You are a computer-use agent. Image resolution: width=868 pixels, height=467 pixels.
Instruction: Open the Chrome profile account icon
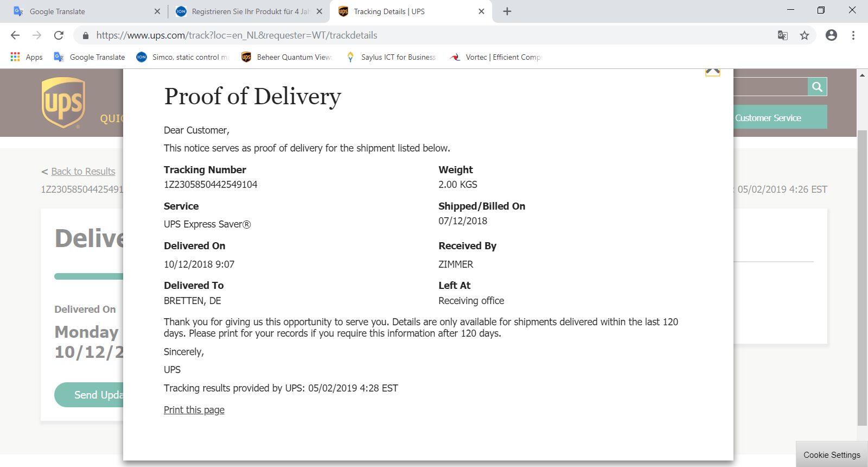pyautogui.click(x=831, y=35)
